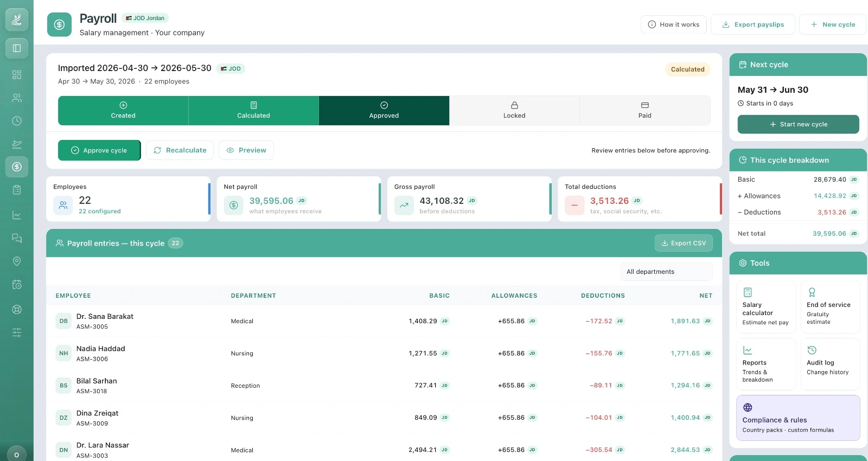Click the 43,108.32 gross payroll value

click(442, 201)
